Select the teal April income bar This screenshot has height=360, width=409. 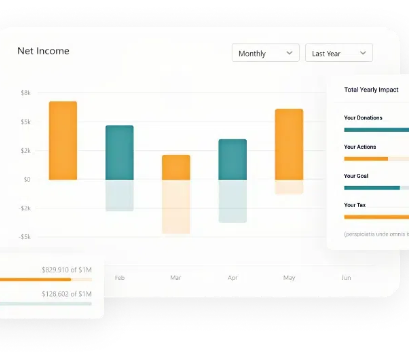233,159
